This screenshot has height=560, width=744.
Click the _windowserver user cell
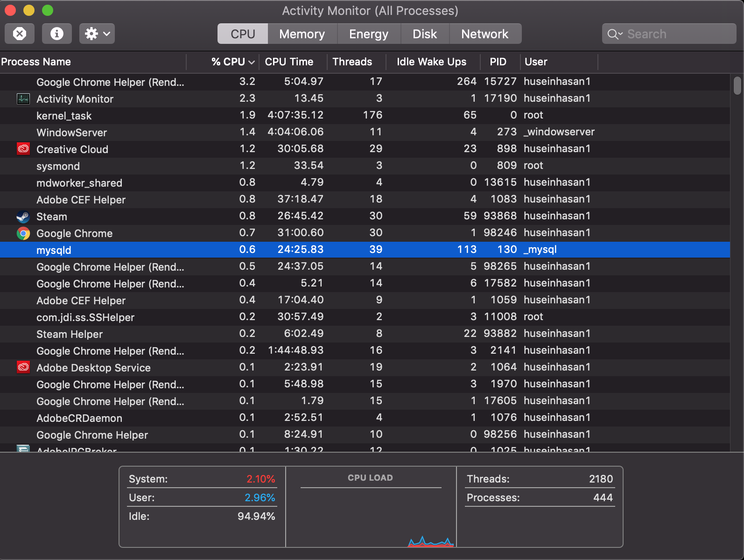[x=559, y=132]
